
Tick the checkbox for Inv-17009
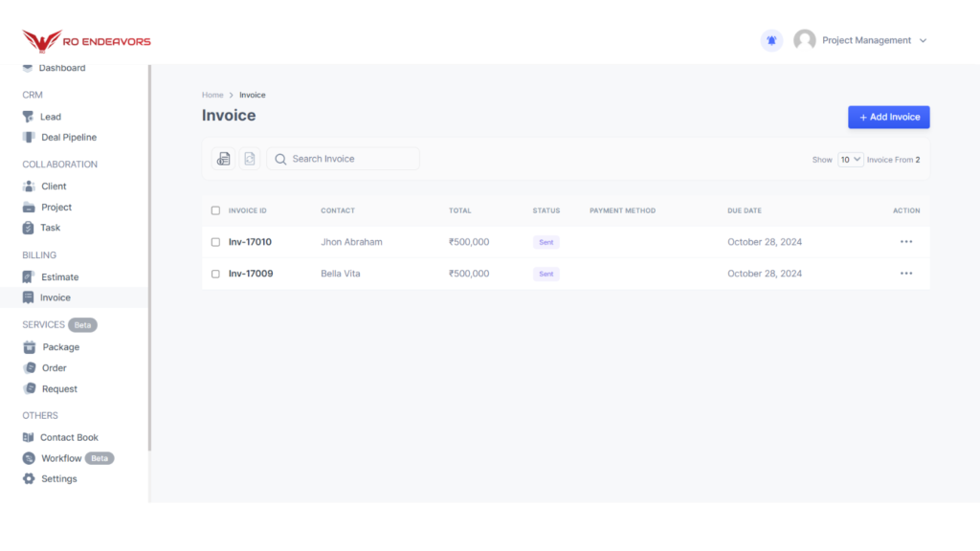pyautogui.click(x=215, y=274)
